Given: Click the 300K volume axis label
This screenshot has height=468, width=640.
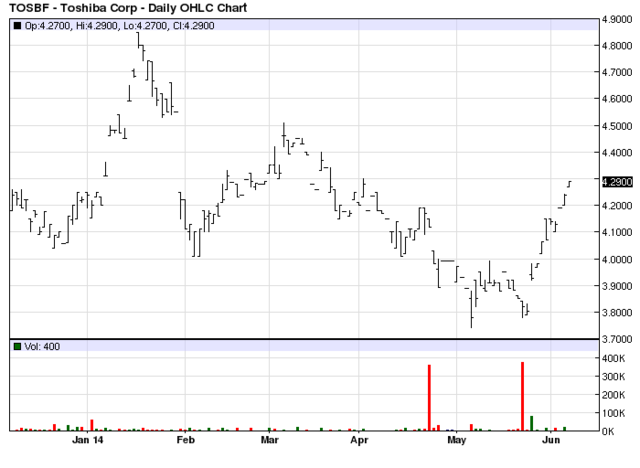Looking at the screenshot, I should point(613,377).
